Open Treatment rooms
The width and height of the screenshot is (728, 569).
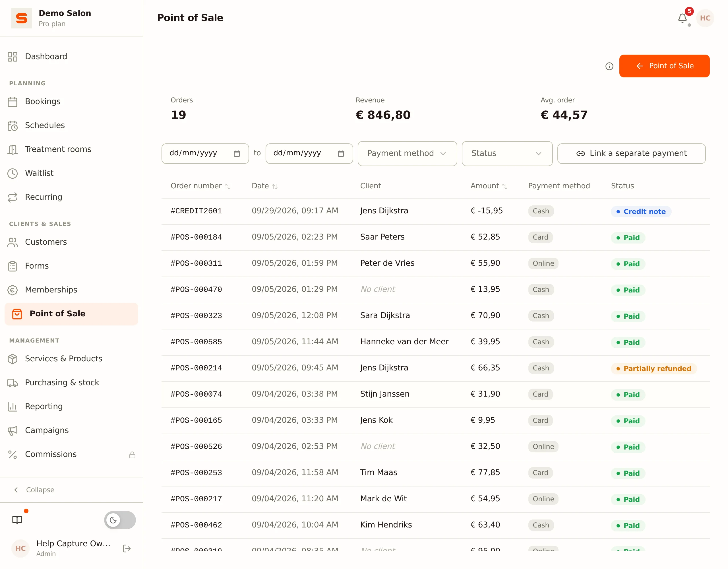click(x=71, y=149)
